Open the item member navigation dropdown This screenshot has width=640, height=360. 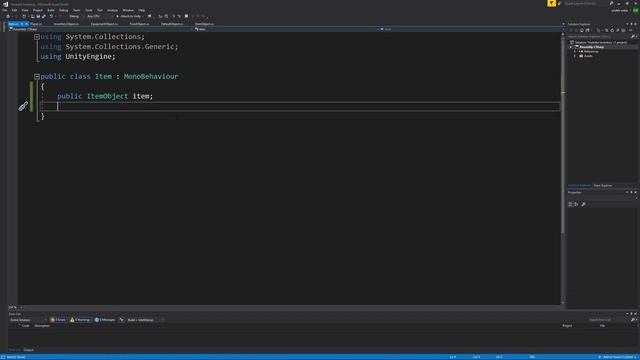coord(471,29)
